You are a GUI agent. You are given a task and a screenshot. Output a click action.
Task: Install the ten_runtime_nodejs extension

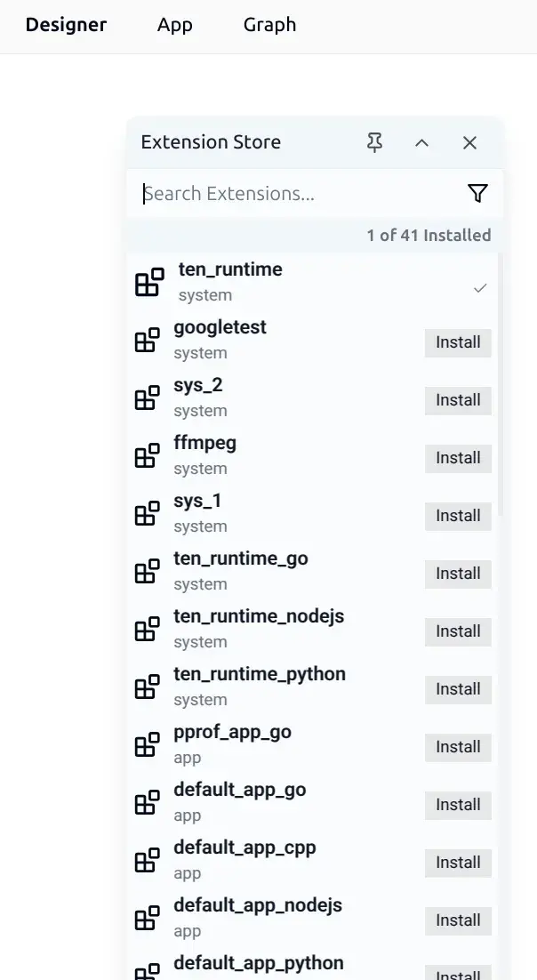pos(458,631)
